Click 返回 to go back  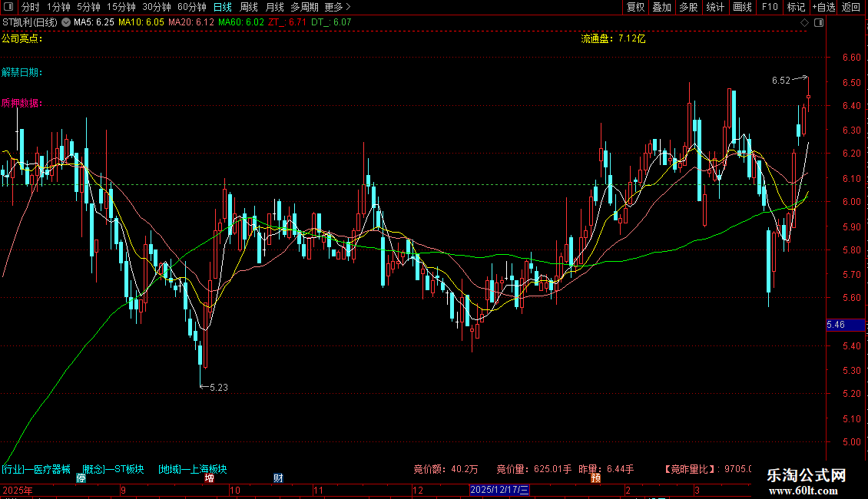point(851,7)
